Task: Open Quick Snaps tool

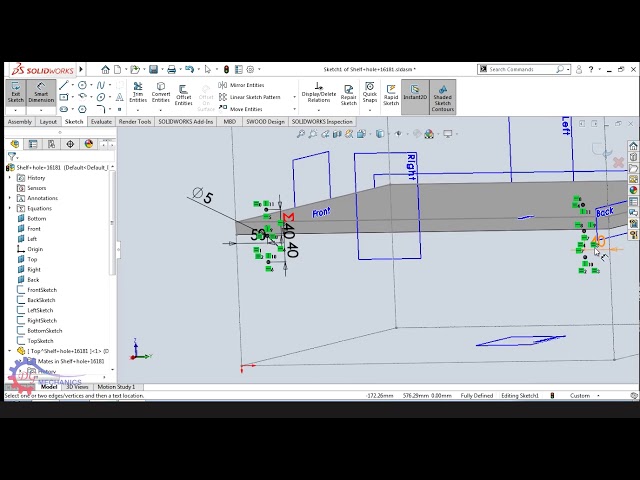Action: pos(370,92)
